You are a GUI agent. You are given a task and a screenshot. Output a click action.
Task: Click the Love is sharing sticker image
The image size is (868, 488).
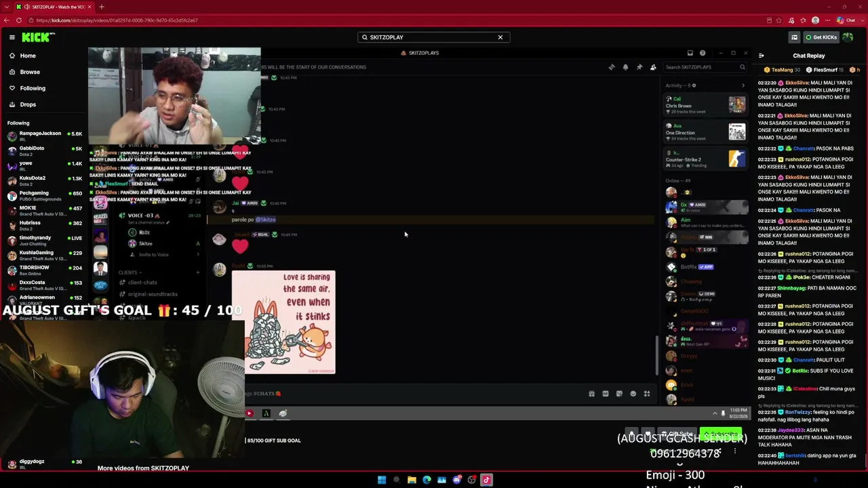click(283, 323)
